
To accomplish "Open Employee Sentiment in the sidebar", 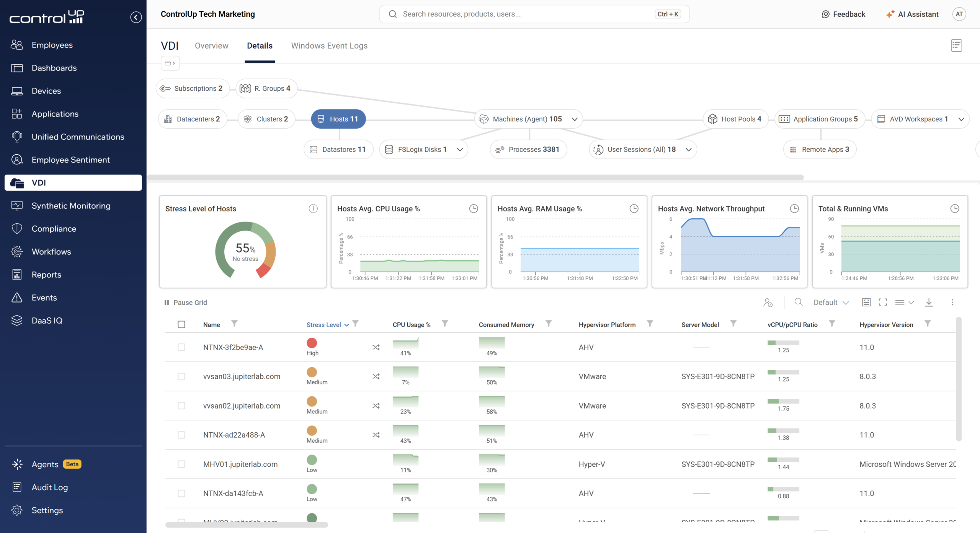I will 73,160.
